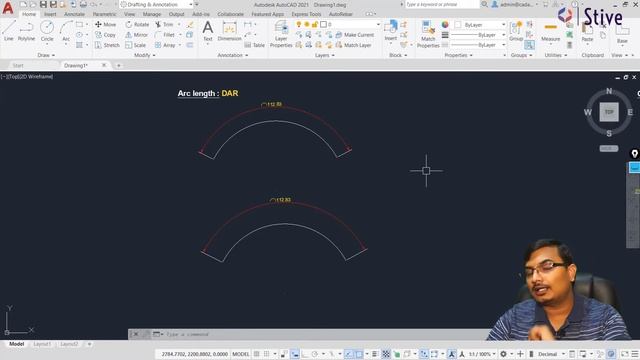Toggle transparency display in status bar
Viewport: 640px width, 360px height.
(x=385, y=354)
